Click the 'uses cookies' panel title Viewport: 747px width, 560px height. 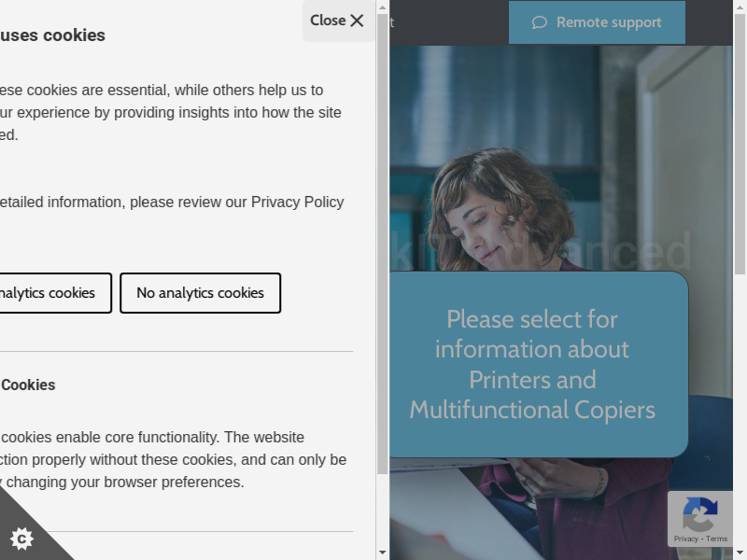pos(52,35)
